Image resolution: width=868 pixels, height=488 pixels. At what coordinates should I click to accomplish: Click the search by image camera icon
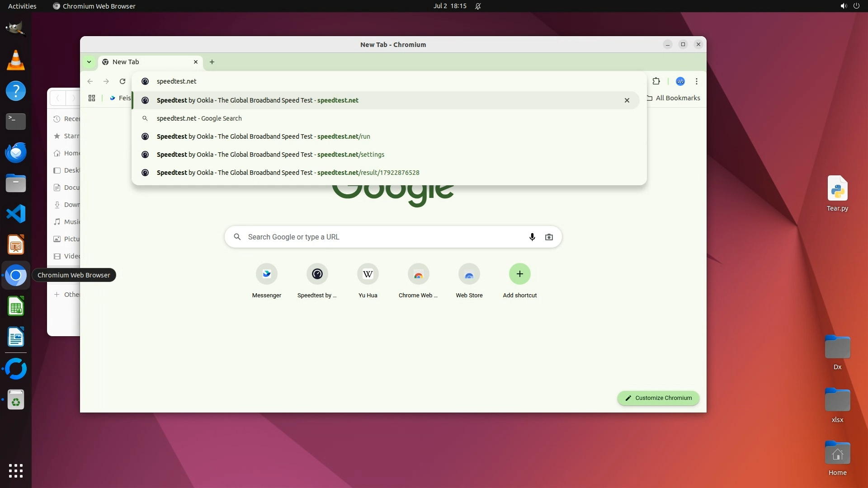(x=549, y=237)
